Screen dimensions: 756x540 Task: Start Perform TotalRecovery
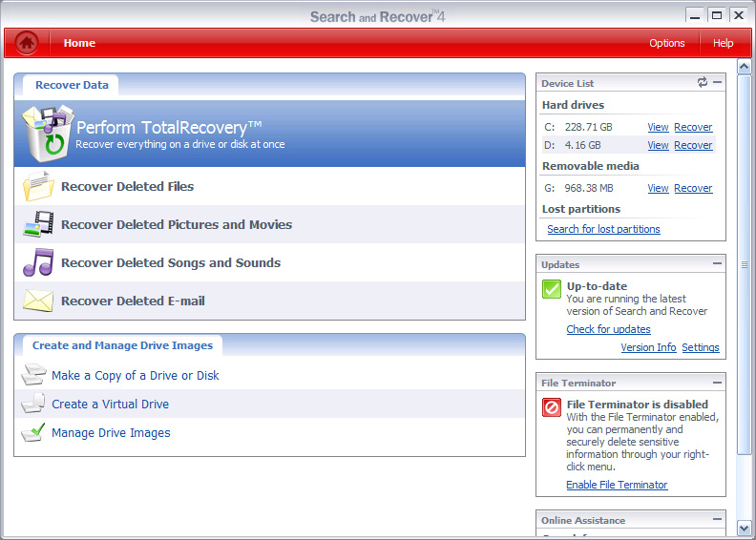point(269,134)
